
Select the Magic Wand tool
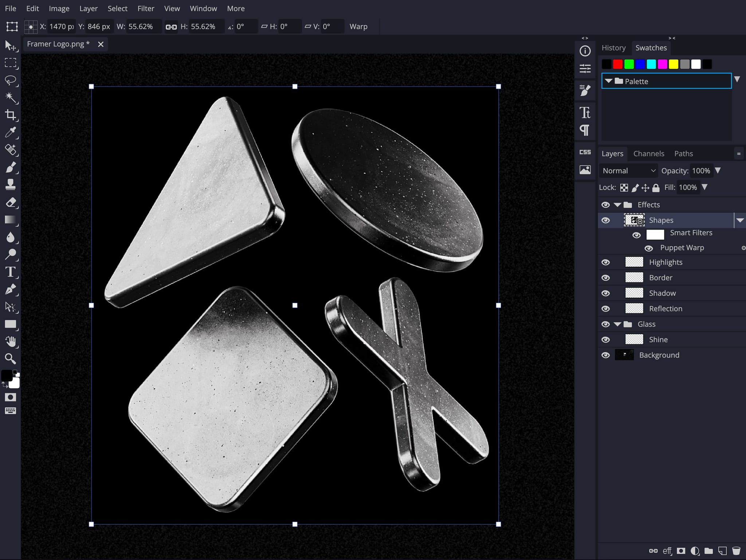(x=11, y=97)
